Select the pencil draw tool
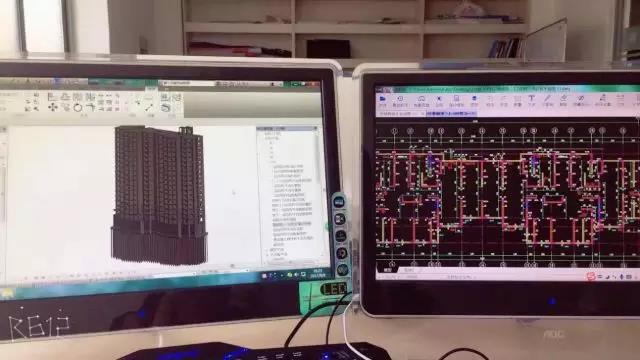Viewport: 640px width, 360px height. [x=548, y=98]
